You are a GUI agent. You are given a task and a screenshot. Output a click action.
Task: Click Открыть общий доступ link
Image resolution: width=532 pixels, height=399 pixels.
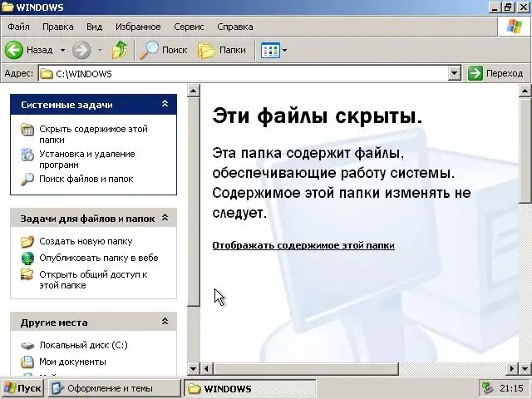[x=93, y=279]
